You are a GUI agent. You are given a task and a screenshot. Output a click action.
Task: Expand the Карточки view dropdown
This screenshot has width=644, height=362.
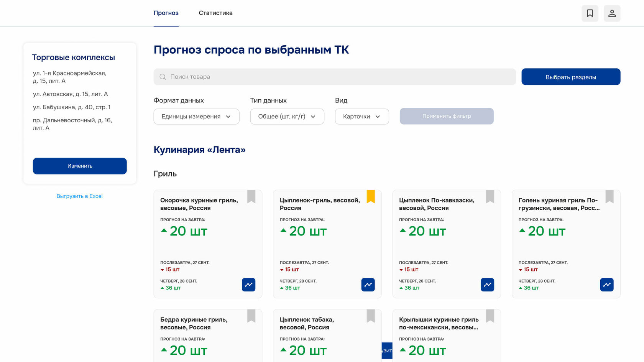[x=361, y=117]
